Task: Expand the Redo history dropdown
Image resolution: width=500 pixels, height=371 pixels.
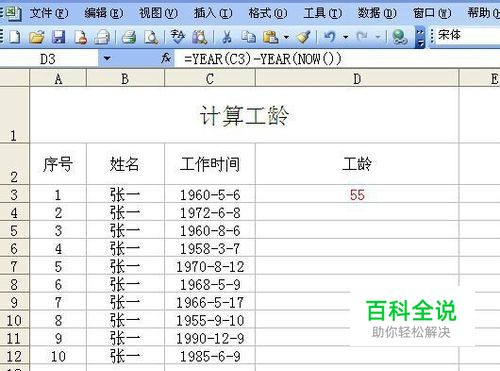Action: (x=378, y=37)
